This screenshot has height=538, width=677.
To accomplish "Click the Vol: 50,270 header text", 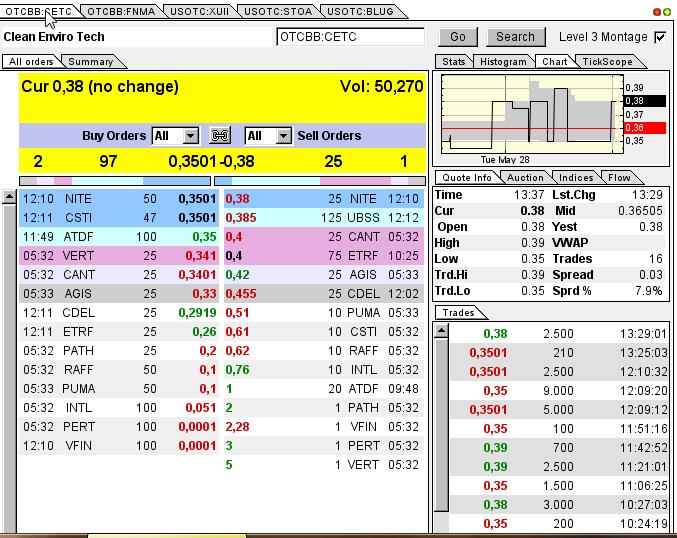I will click(381, 86).
